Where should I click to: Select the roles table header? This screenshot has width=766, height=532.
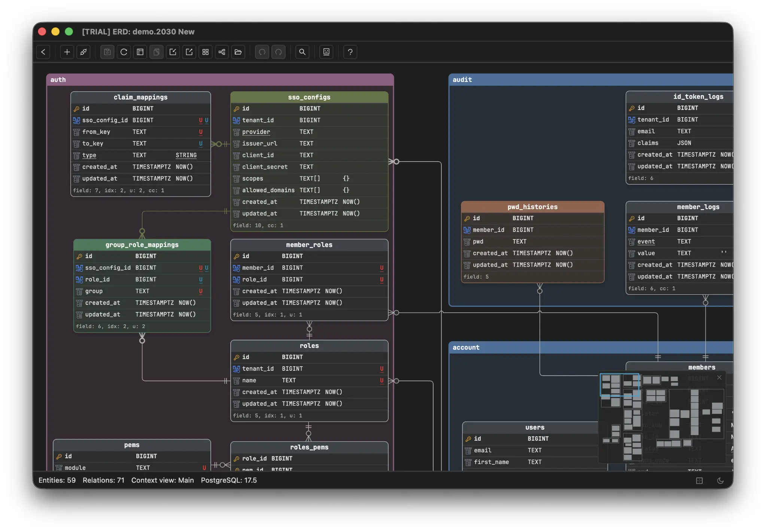coord(309,346)
